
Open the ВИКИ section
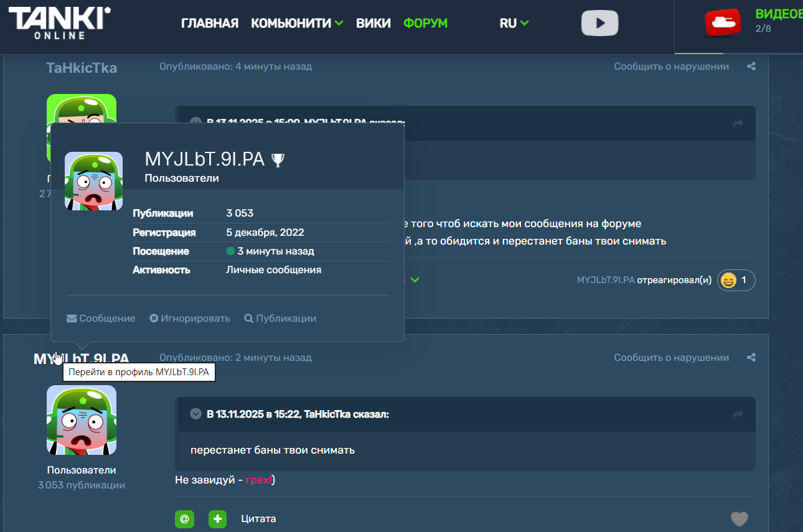coord(373,23)
